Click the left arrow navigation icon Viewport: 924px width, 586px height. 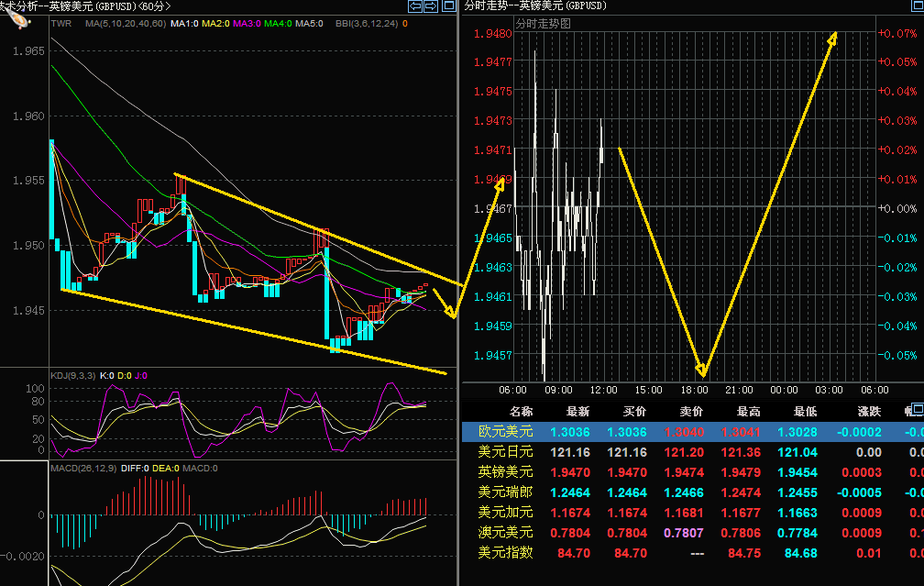click(416, 6)
